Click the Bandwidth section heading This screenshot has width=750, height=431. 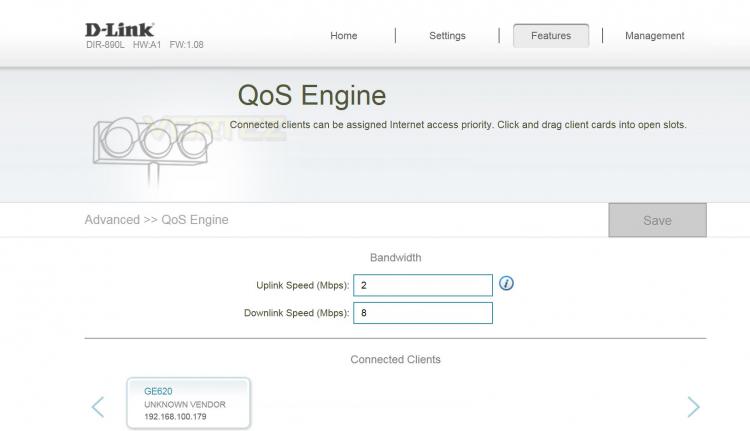click(x=396, y=257)
